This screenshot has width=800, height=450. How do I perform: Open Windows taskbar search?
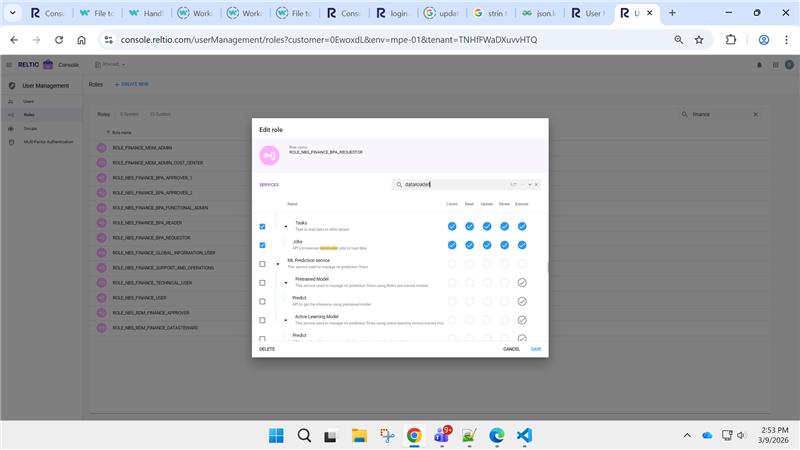click(305, 435)
